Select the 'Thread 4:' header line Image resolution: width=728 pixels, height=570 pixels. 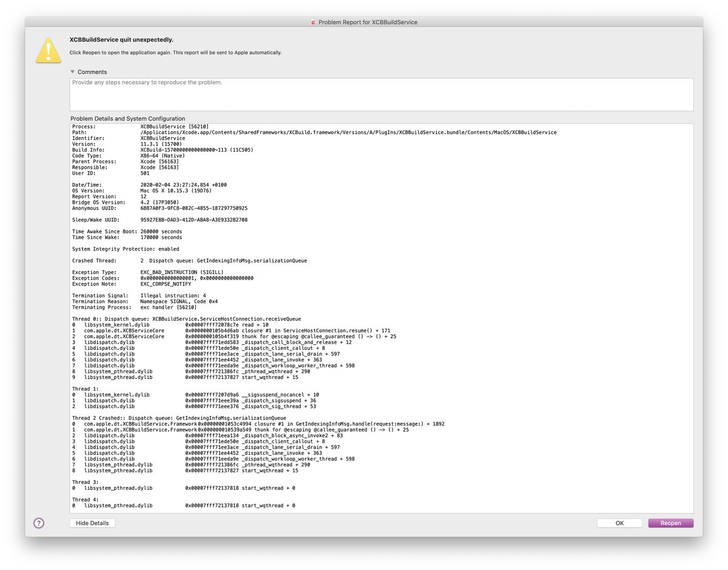(85, 499)
